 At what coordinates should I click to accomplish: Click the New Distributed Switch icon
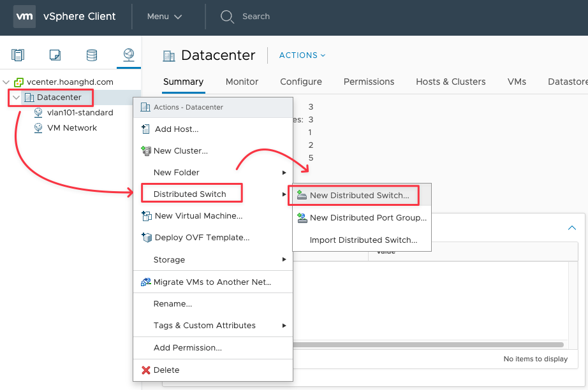pyautogui.click(x=302, y=195)
